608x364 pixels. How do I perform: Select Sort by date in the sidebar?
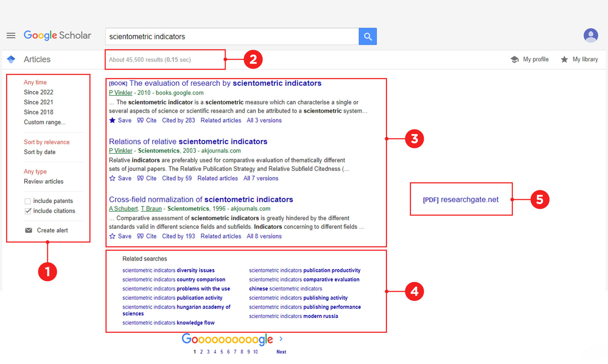[40, 152]
